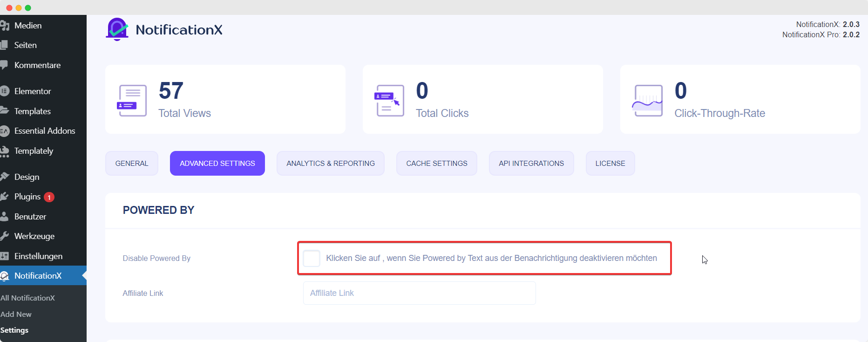
Task: Click the NotificationX Pro 2.0.2 text
Action: tap(821, 34)
